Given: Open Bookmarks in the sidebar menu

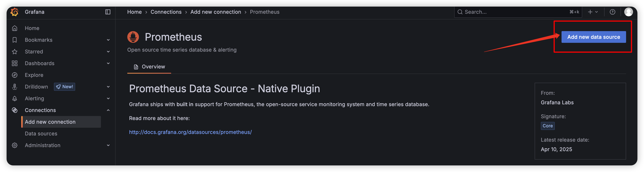Looking at the screenshot, I should (x=39, y=40).
